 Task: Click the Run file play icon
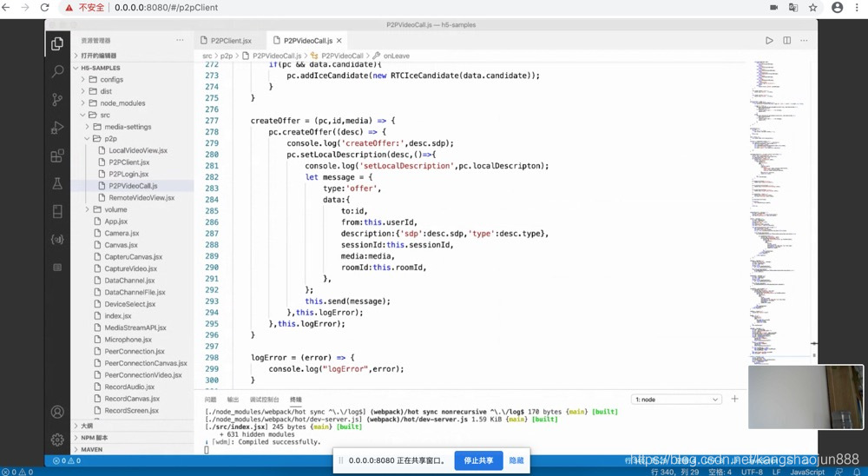click(769, 41)
